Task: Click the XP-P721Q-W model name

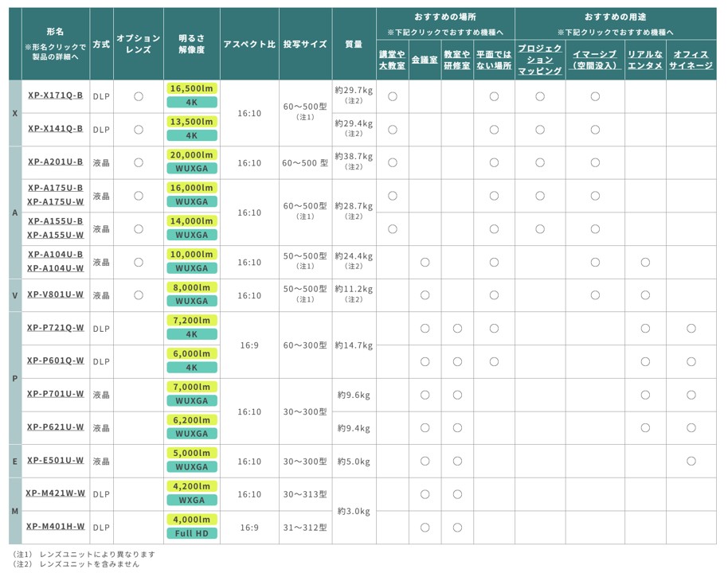Action: pyautogui.click(x=55, y=328)
